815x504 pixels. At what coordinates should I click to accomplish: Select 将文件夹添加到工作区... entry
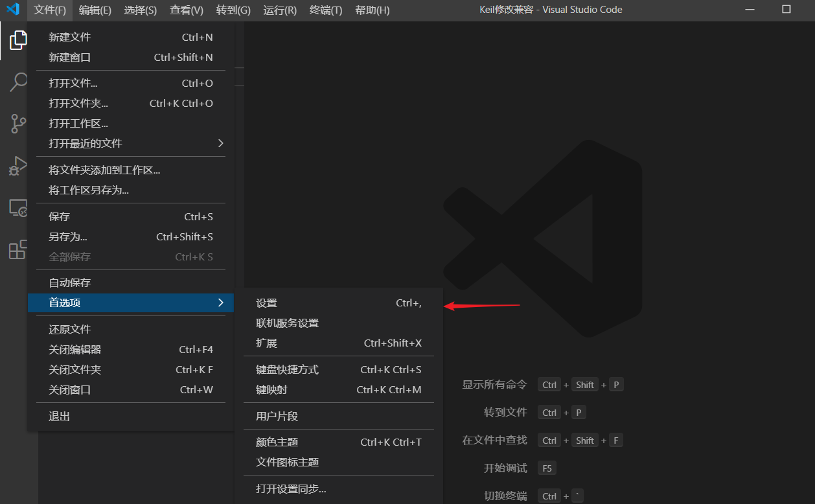coord(131,170)
